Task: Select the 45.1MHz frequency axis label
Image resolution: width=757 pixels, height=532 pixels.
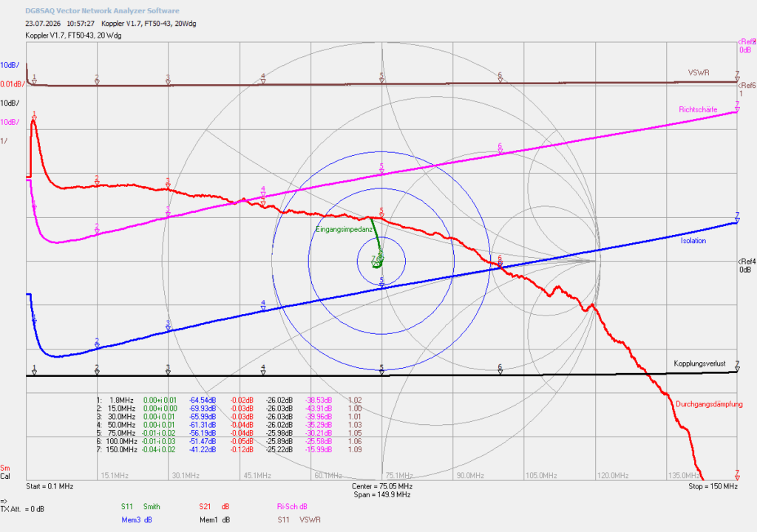Action: coord(257,476)
